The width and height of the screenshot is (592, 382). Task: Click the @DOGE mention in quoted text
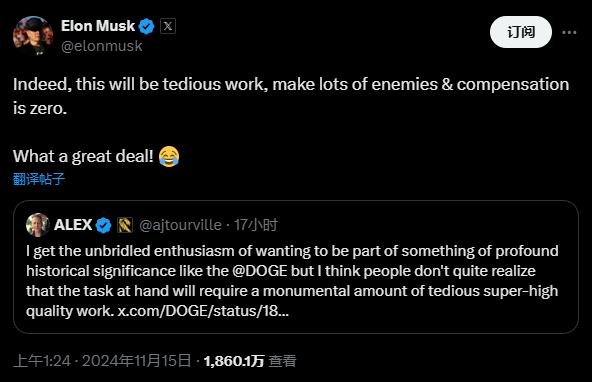pyautogui.click(x=260, y=271)
